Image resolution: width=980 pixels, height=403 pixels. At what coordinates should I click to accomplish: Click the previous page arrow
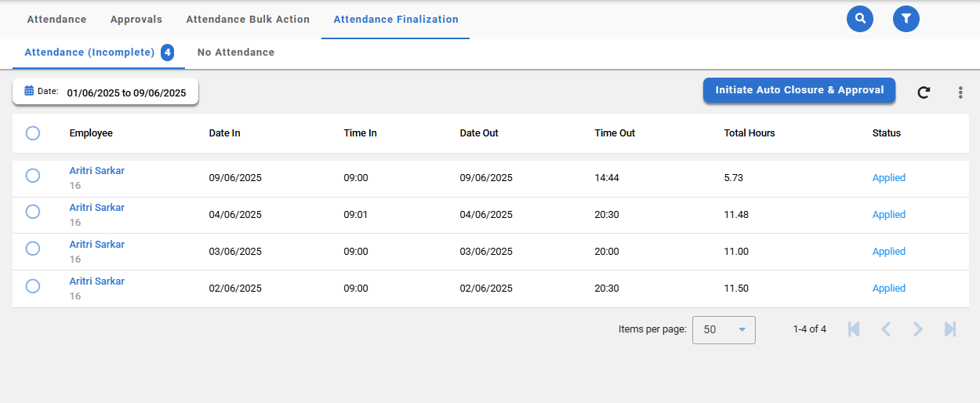pos(886,329)
